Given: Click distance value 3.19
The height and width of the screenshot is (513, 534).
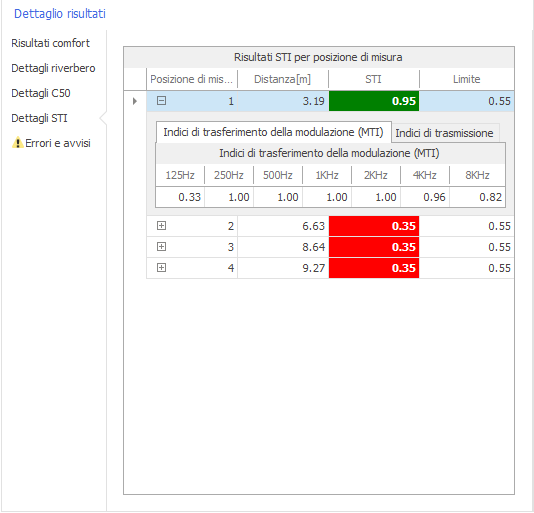Looking at the screenshot, I should pyautogui.click(x=314, y=101).
